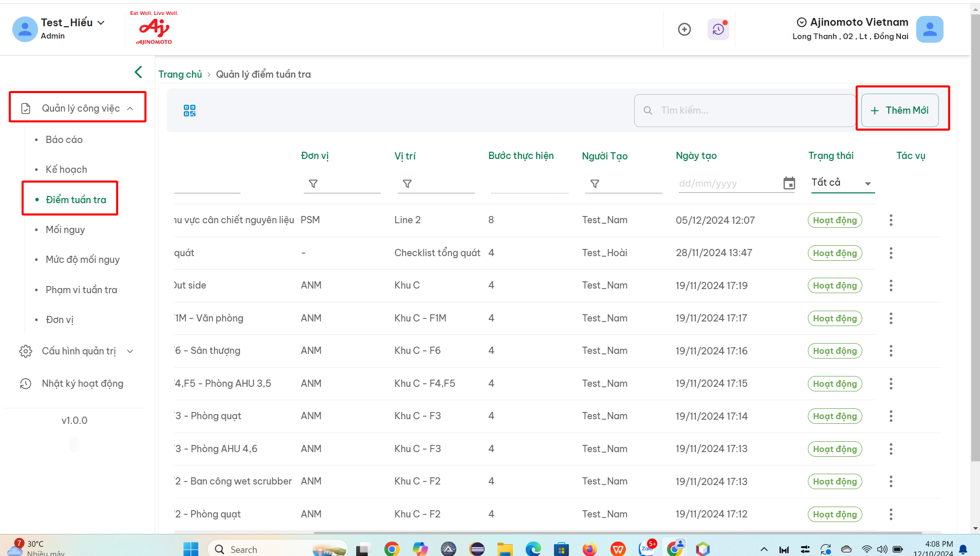Collapse sidebar with the back chevron

pos(138,72)
